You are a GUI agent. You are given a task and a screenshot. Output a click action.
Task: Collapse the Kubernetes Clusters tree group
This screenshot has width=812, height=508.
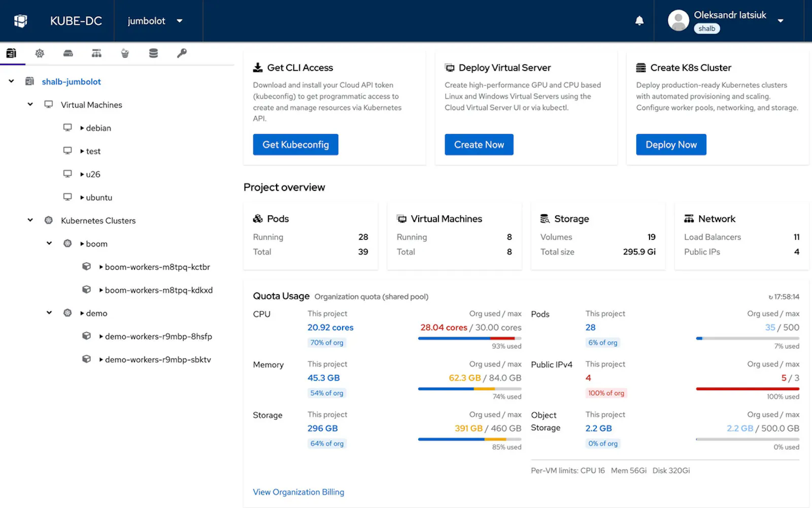coord(30,220)
